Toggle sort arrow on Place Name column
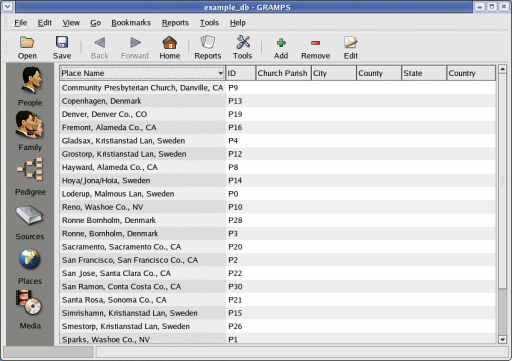The image size is (512, 361). [x=220, y=73]
